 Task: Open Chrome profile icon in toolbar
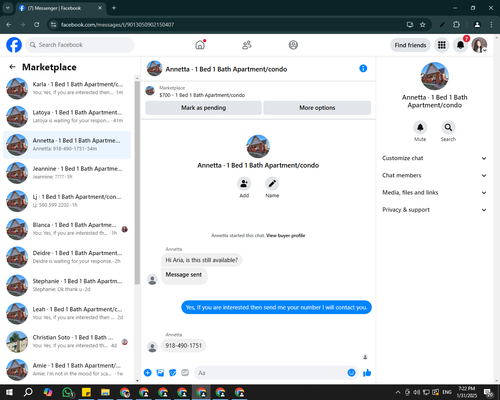click(477, 24)
